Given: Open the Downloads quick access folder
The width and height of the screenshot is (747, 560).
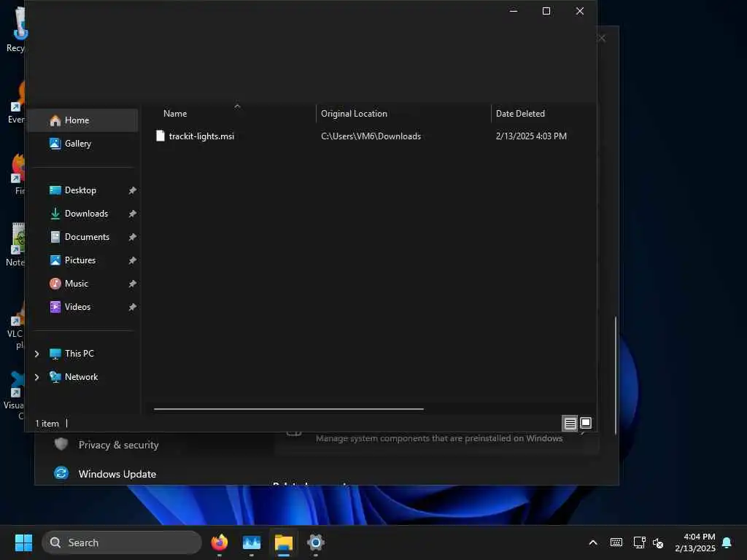Looking at the screenshot, I should pos(82,214).
